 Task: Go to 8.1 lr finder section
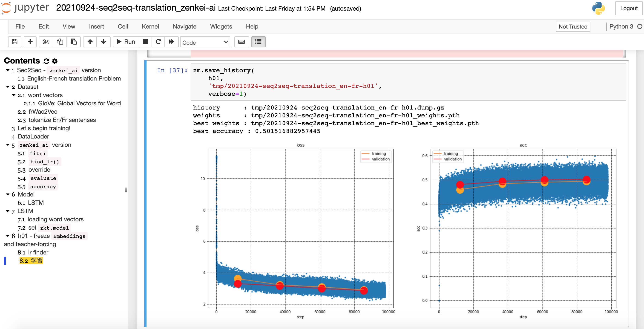(33, 252)
